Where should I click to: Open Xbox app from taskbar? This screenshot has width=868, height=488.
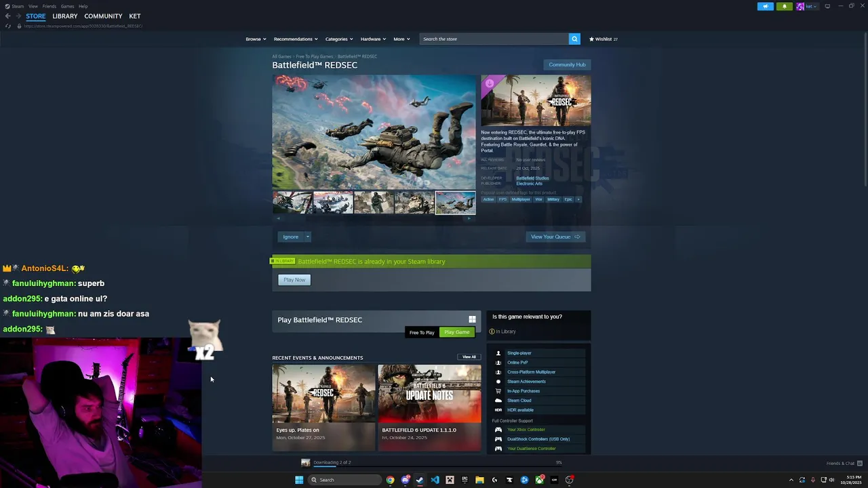point(539,480)
